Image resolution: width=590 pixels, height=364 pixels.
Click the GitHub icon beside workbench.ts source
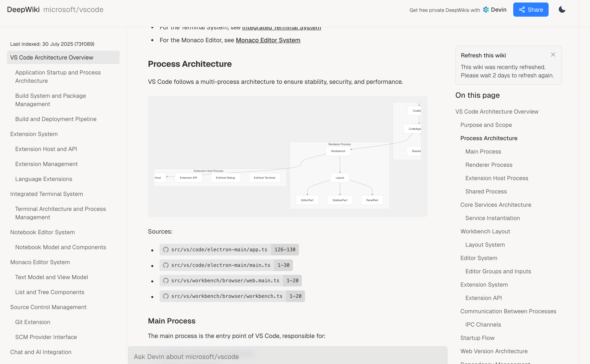[x=166, y=296]
